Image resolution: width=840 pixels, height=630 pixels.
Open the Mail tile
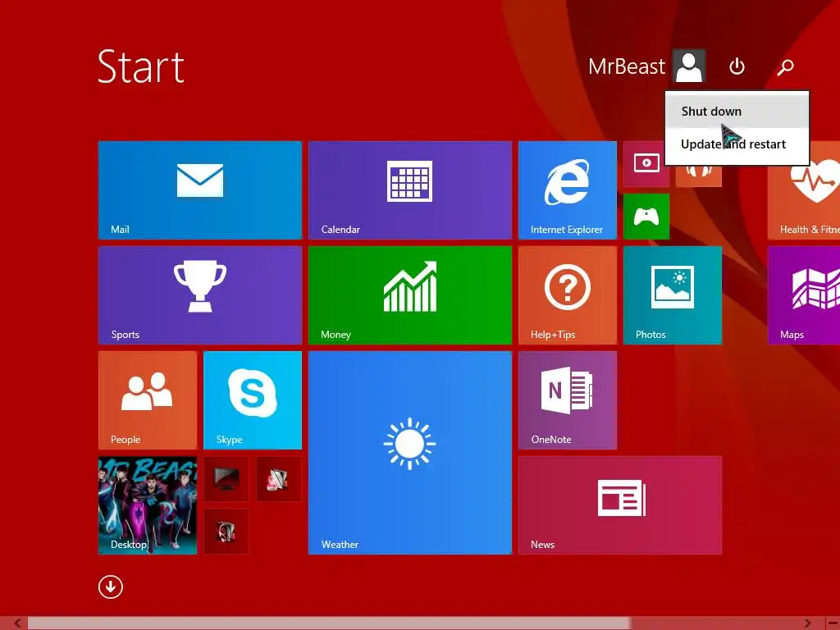click(200, 190)
